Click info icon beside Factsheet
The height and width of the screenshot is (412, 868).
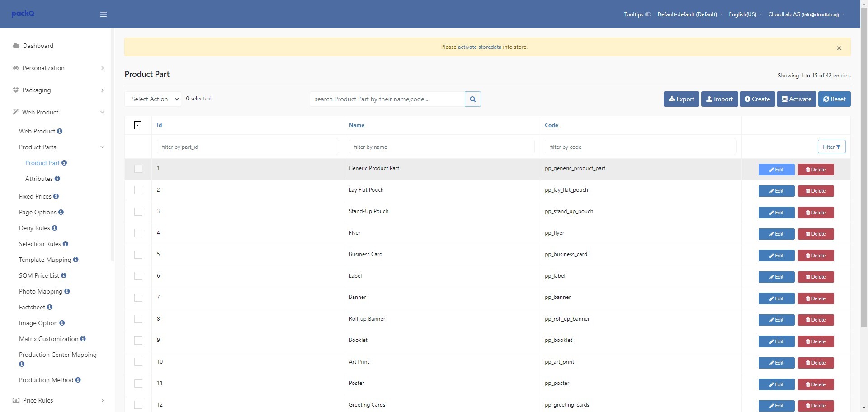coord(50,307)
